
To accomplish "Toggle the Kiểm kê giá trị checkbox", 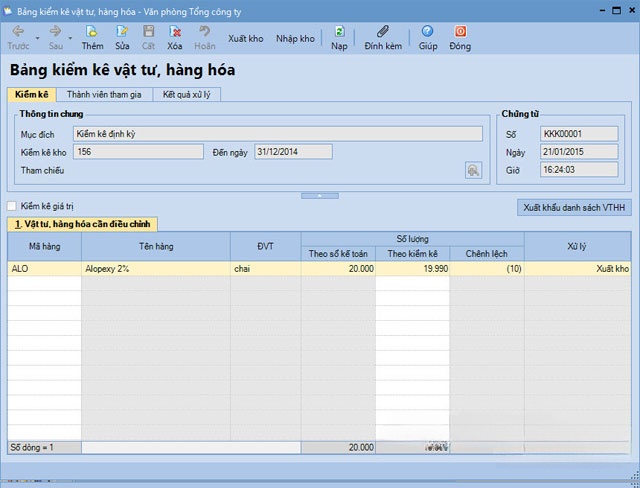I will (12, 206).
